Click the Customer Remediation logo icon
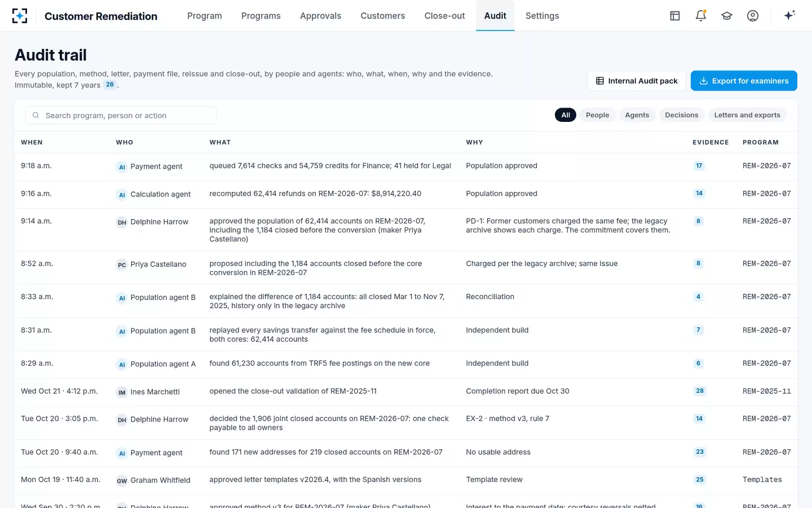Screen dimensions: 812x508 tap(20, 16)
